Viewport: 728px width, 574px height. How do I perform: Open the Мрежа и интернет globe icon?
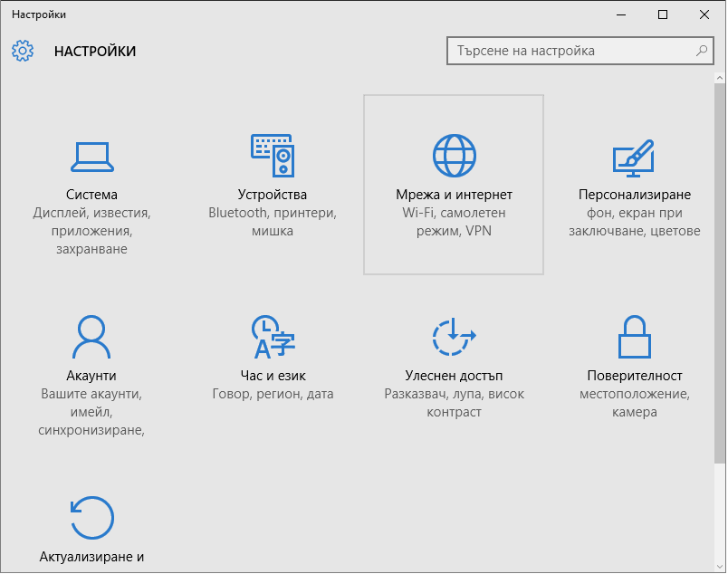454,156
